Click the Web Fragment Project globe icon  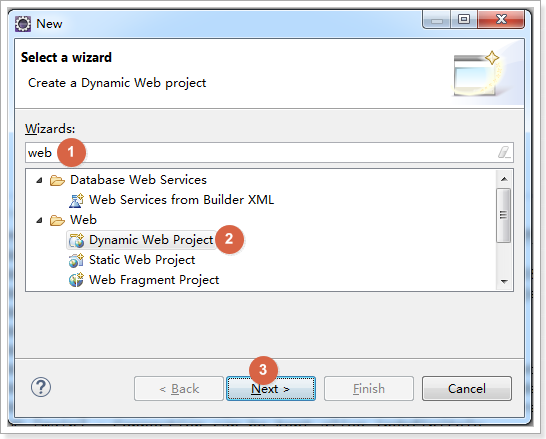coord(76,280)
